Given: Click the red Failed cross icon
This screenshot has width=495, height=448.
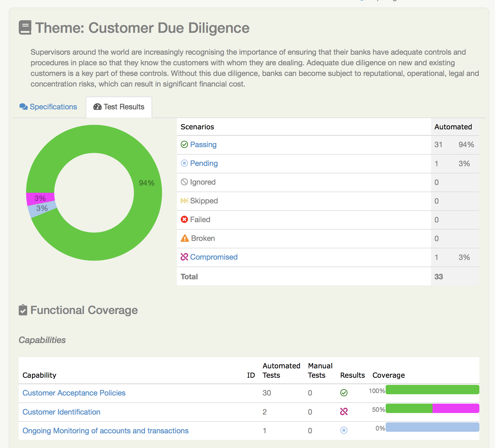Looking at the screenshot, I should coord(184,219).
